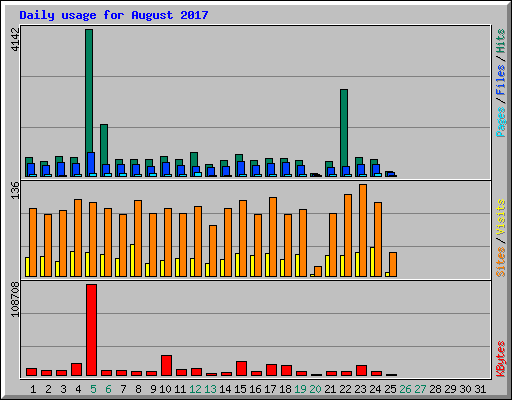Image resolution: width=512 pixels, height=400 pixels.
Task: Click the red KBytes bar for day 15
Action: point(241,368)
